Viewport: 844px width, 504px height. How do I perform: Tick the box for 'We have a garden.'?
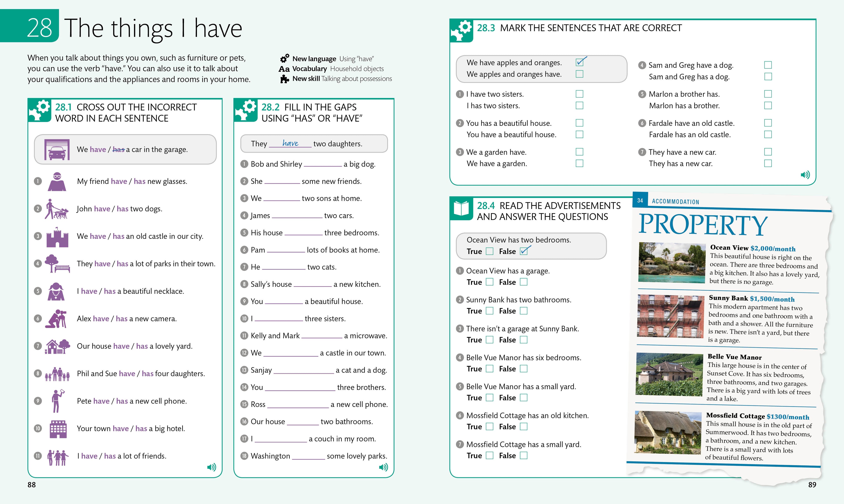point(579,163)
